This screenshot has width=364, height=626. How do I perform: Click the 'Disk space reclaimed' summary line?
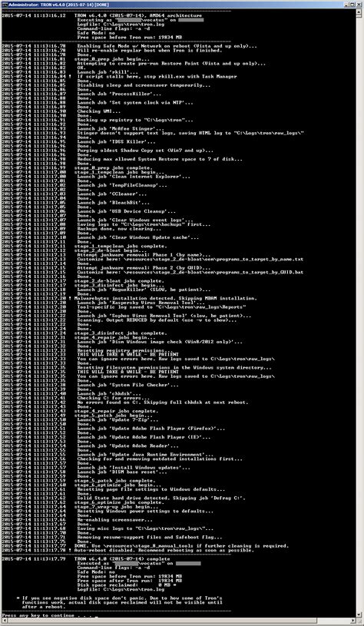tap(124, 585)
